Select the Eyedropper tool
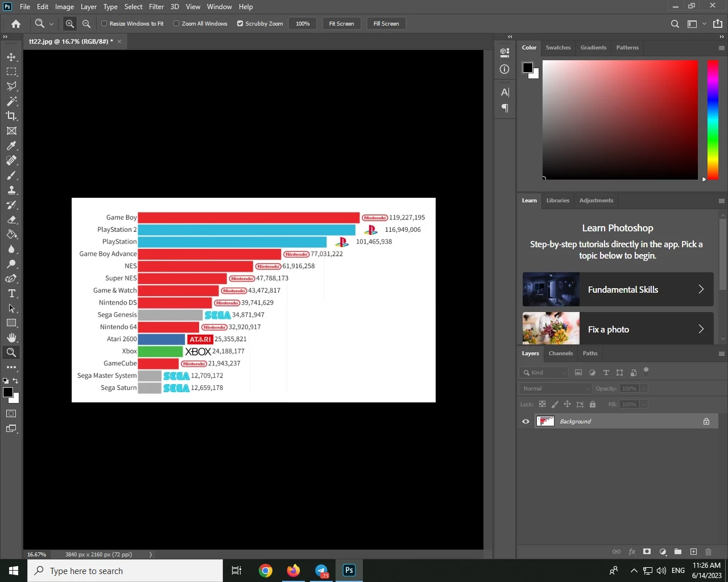The height and width of the screenshot is (582, 728). click(x=11, y=146)
